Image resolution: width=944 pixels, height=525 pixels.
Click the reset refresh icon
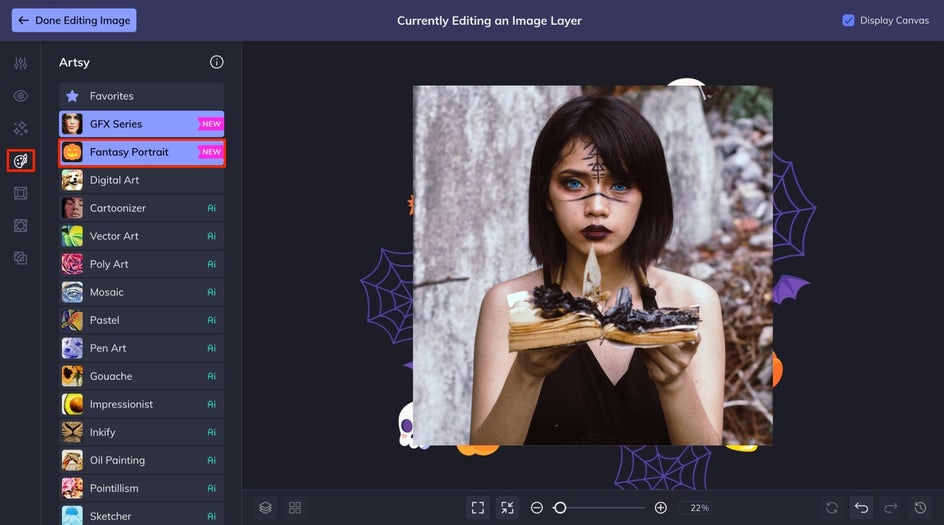(832, 508)
